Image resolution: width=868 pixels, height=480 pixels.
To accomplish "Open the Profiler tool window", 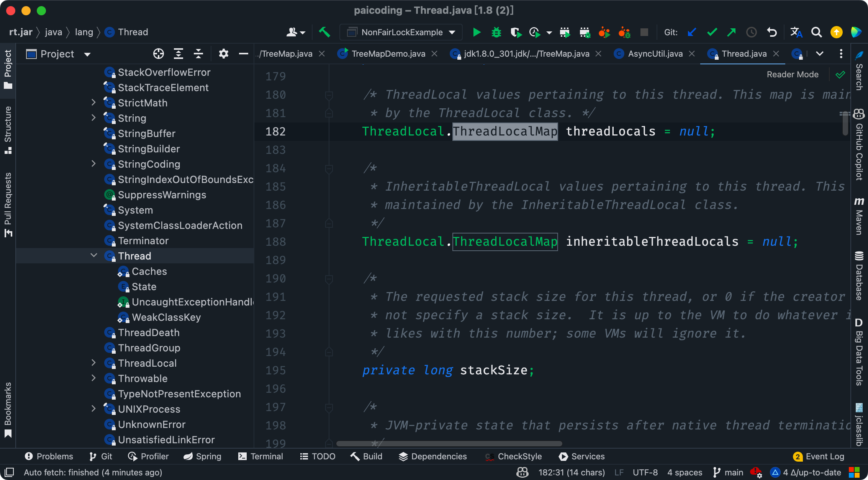I will (148, 456).
